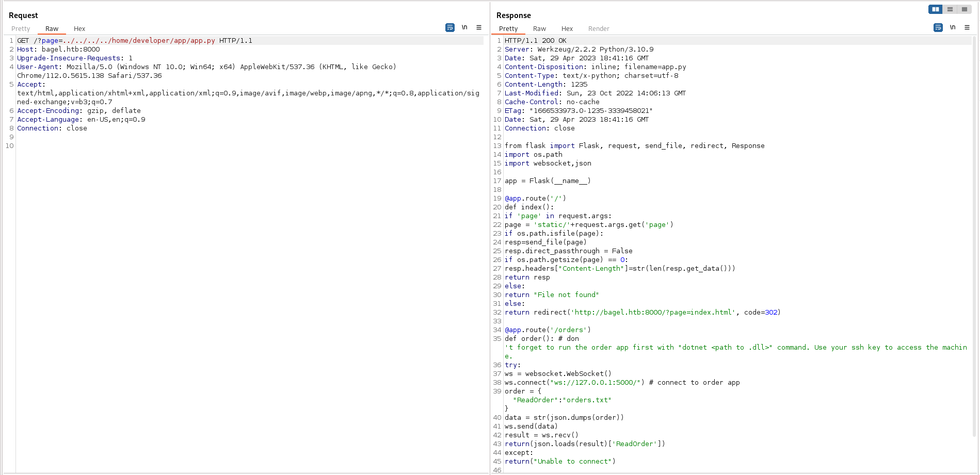Select the combined single-view layout icon
This screenshot has width=980, height=475.
coord(965,9)
